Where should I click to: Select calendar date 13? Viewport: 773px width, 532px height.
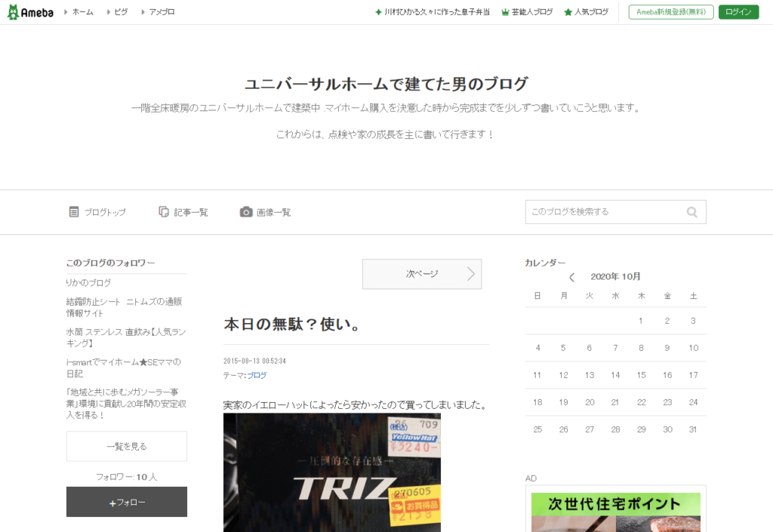[589, 375]
